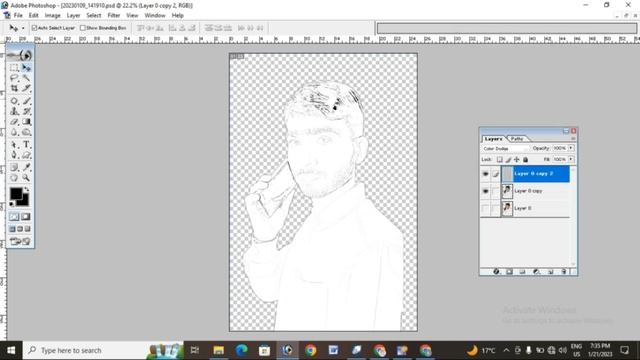Toggle Lock all padlock icon

525,160
